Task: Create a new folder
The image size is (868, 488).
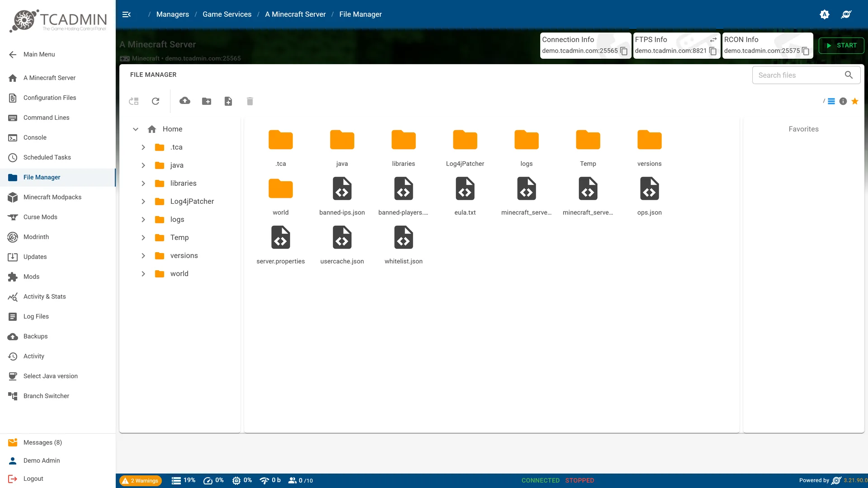Action: (x=207, y=101)
